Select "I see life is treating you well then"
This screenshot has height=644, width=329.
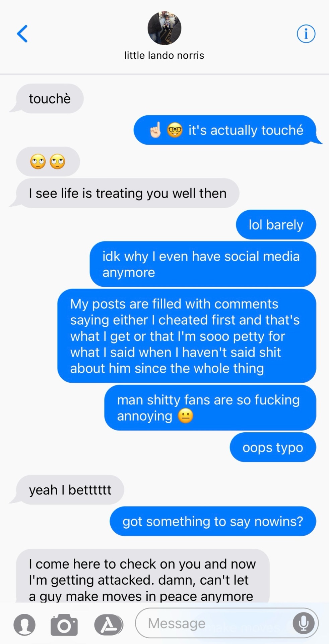[x=128, y=193]
